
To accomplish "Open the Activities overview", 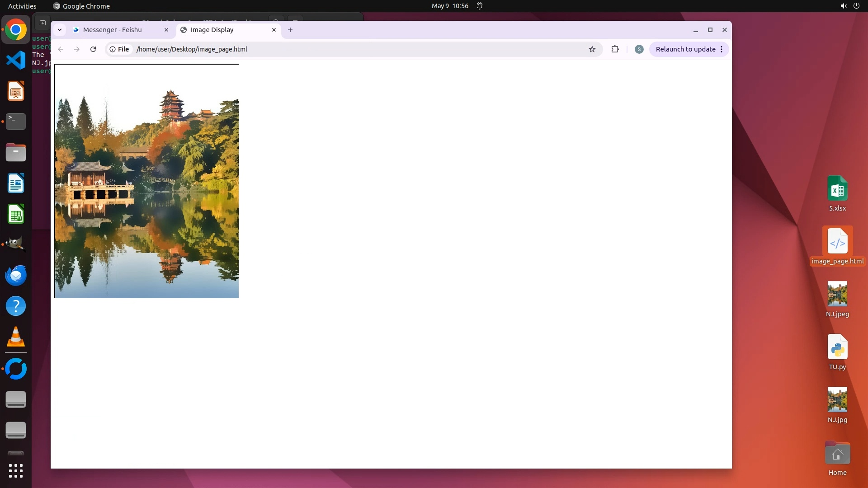I will click(22, 6).
